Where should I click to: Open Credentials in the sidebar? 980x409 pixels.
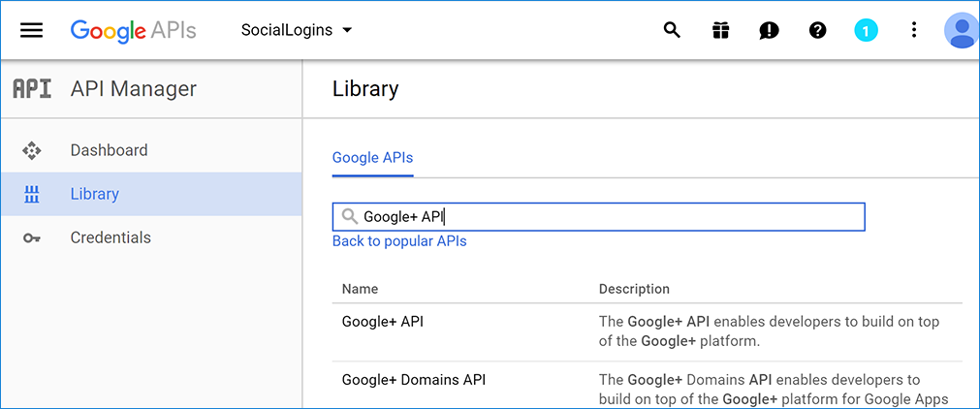click(111, 237)
